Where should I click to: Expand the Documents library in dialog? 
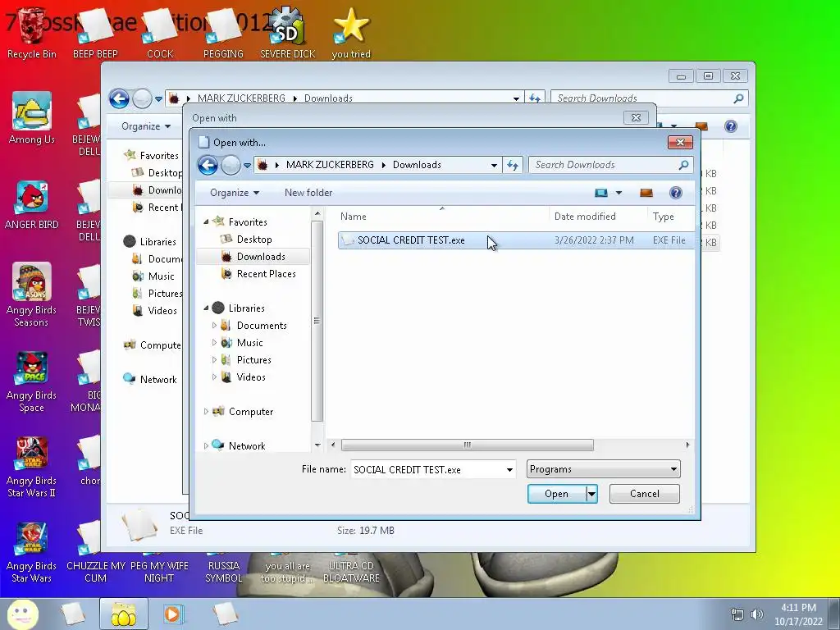[x=214, y=325]
